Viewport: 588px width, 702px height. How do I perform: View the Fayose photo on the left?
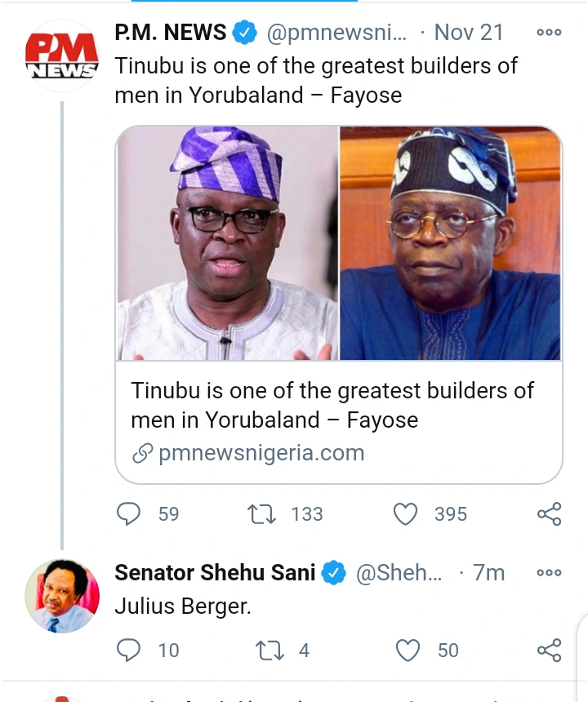(227, 243)
